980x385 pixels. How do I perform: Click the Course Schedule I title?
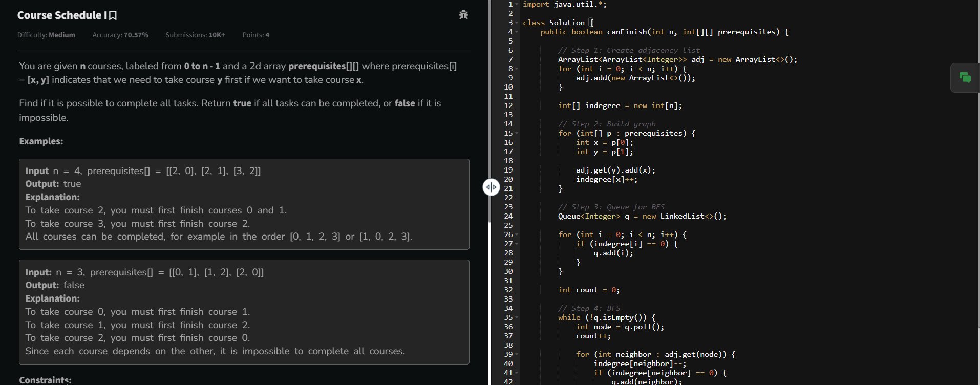pos(62,15)
